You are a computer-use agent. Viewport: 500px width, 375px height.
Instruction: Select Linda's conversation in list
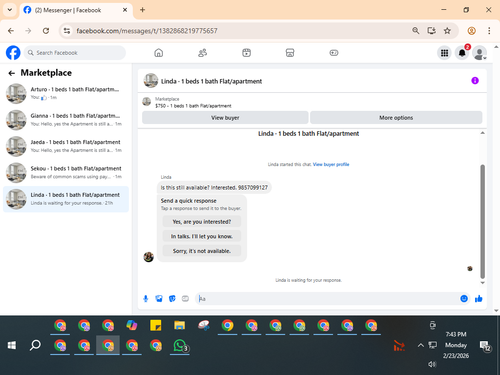pos(66,199)
